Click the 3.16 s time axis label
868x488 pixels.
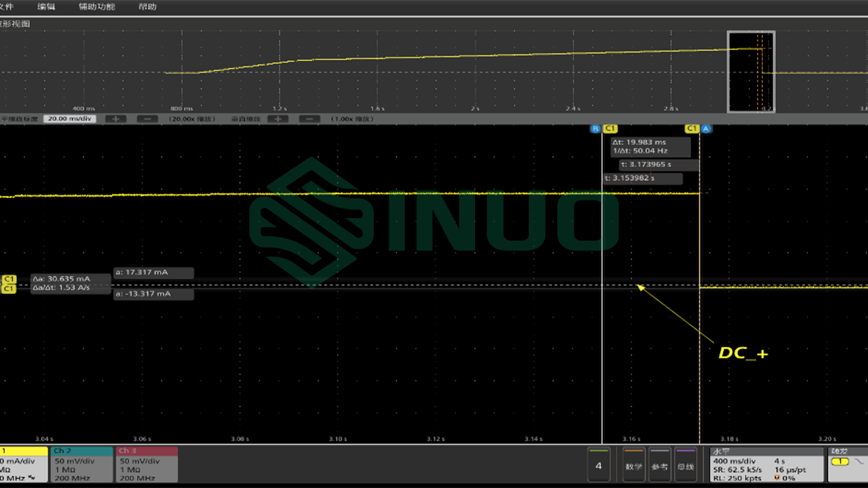pyautogui.click(x=632, y=439)
